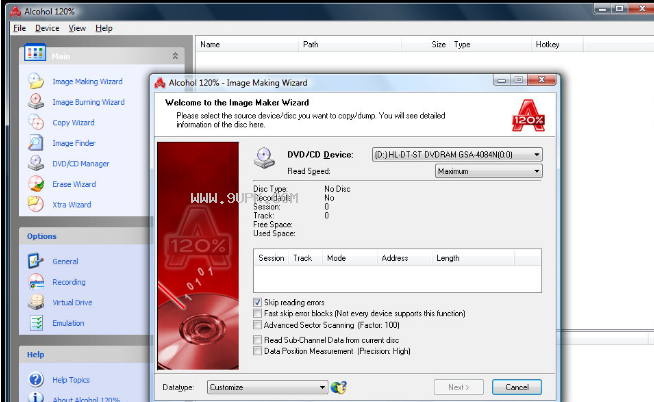Click the Cancel button in wizard

[517, 387]
